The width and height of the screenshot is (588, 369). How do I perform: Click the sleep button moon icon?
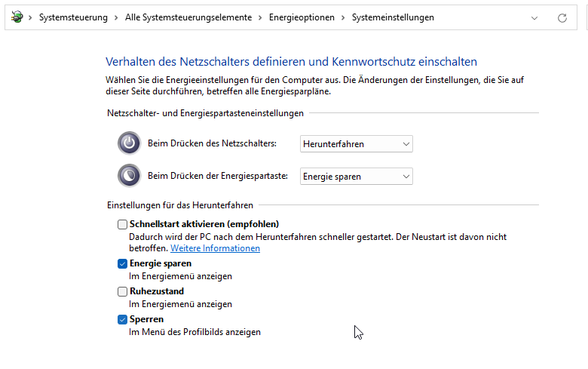129,176
